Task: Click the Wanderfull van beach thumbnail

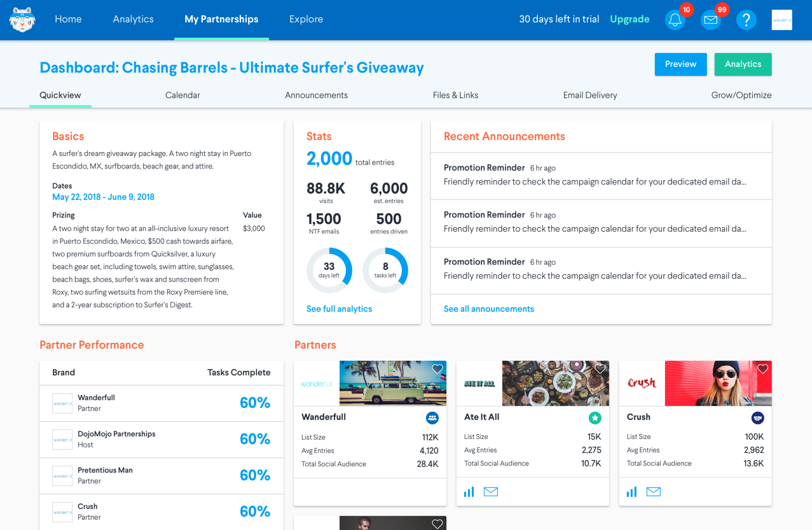Action: click(393, 384)
